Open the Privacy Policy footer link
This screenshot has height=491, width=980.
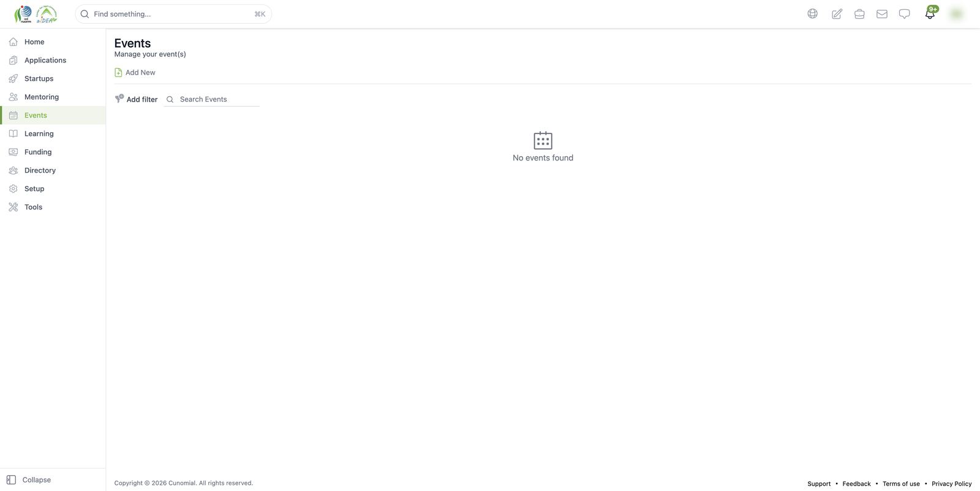pyautogui.click(x=951, y=484)
